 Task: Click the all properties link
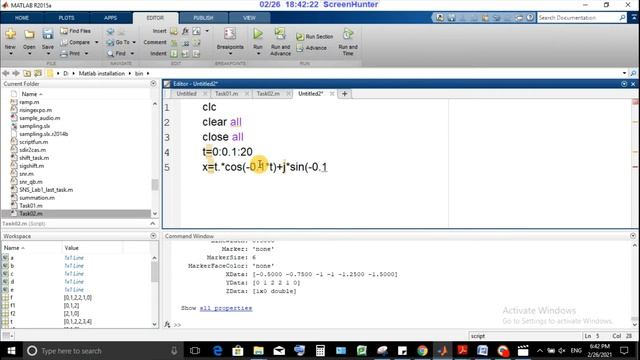(x=226, y=308)
